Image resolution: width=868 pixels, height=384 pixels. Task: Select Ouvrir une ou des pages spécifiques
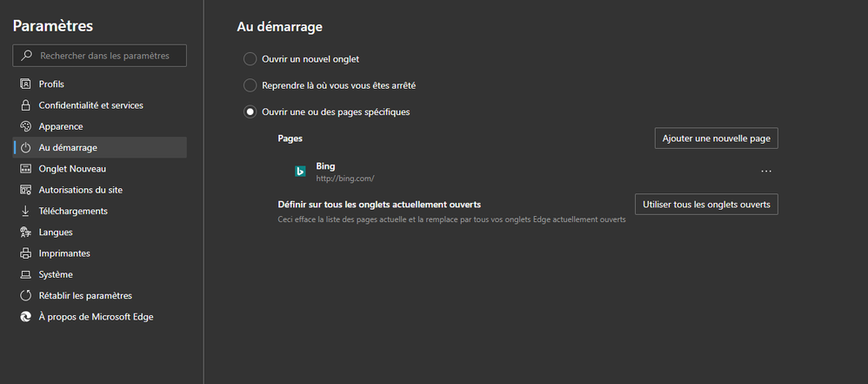click(250, 112)
